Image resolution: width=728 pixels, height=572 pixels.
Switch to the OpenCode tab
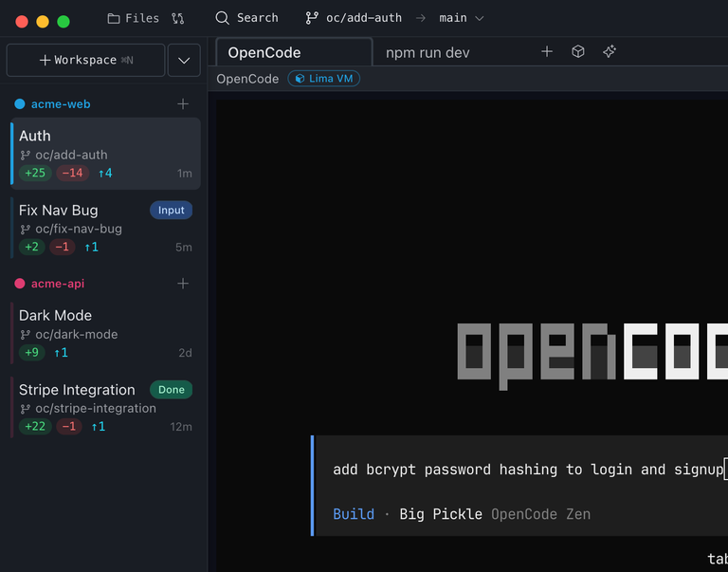(295, 52)
